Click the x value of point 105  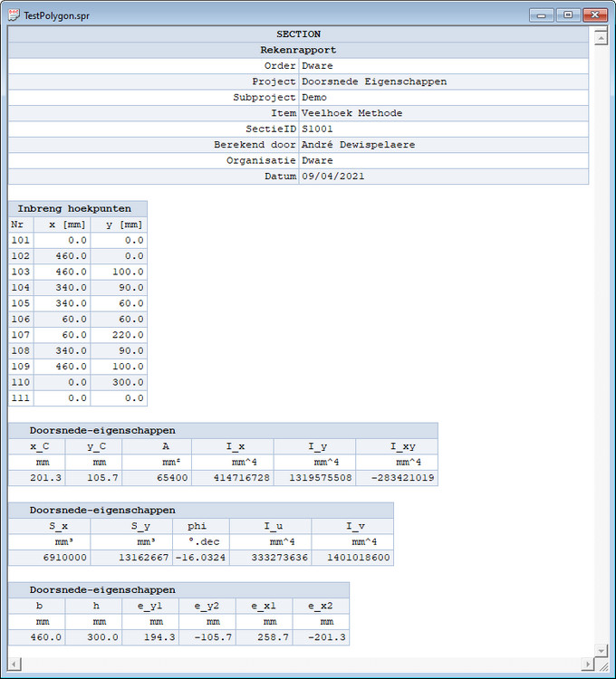click(x=71, y=303)
